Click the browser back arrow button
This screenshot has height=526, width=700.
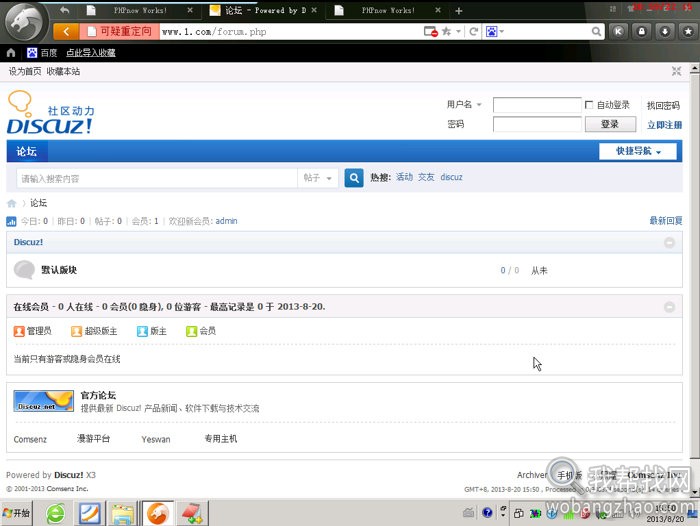(x=67, y=31)
